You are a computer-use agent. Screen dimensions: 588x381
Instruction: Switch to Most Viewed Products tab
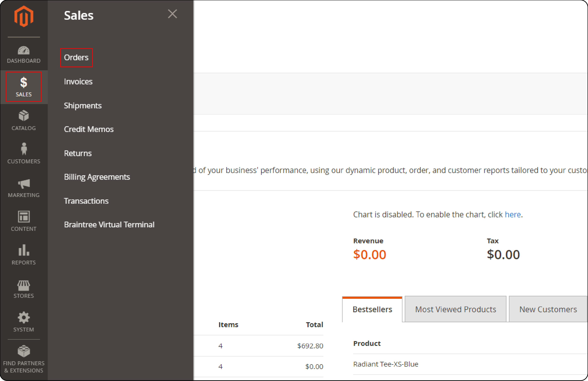click(455, 309)
